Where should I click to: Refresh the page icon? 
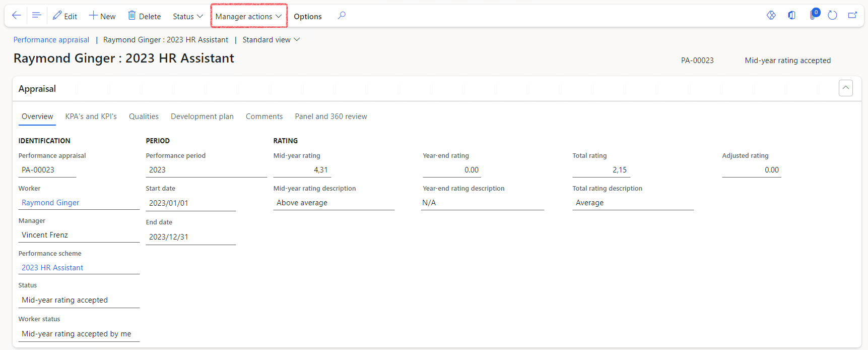click(x=832, y=15)
